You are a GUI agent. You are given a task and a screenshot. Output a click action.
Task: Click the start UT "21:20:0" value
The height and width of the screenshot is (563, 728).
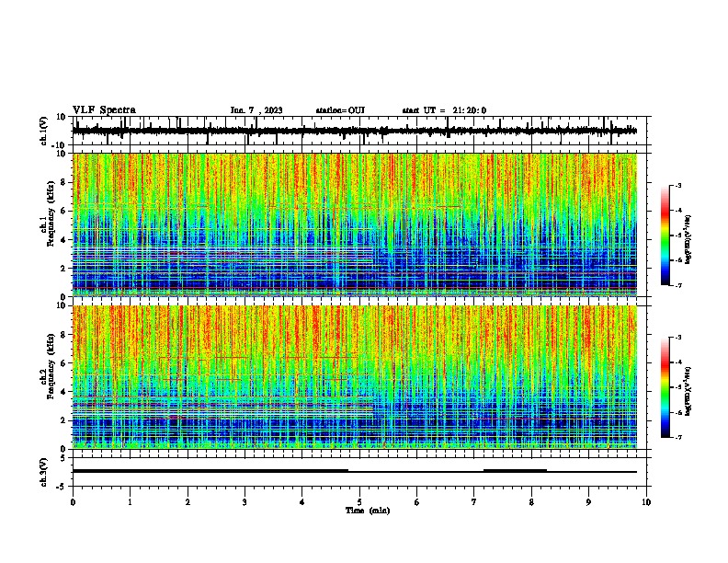[470, 110]
